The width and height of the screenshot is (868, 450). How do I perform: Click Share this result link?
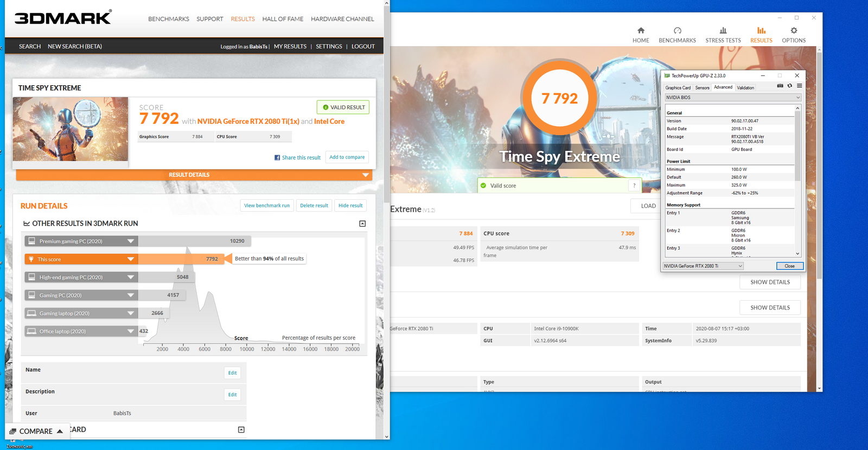coord(301,158)
